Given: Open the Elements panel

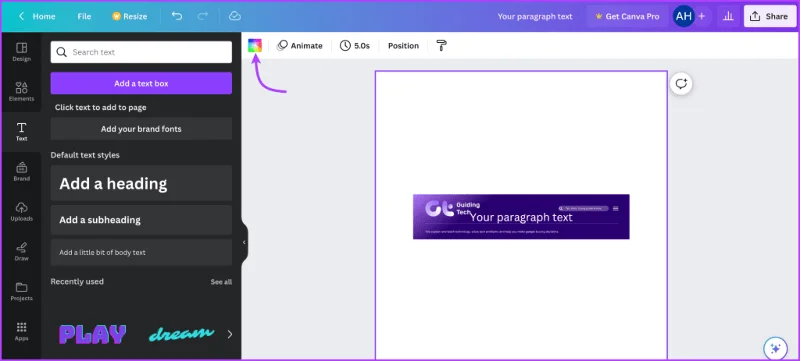Looking at the screenshot, I should click(x=21, y=92).
